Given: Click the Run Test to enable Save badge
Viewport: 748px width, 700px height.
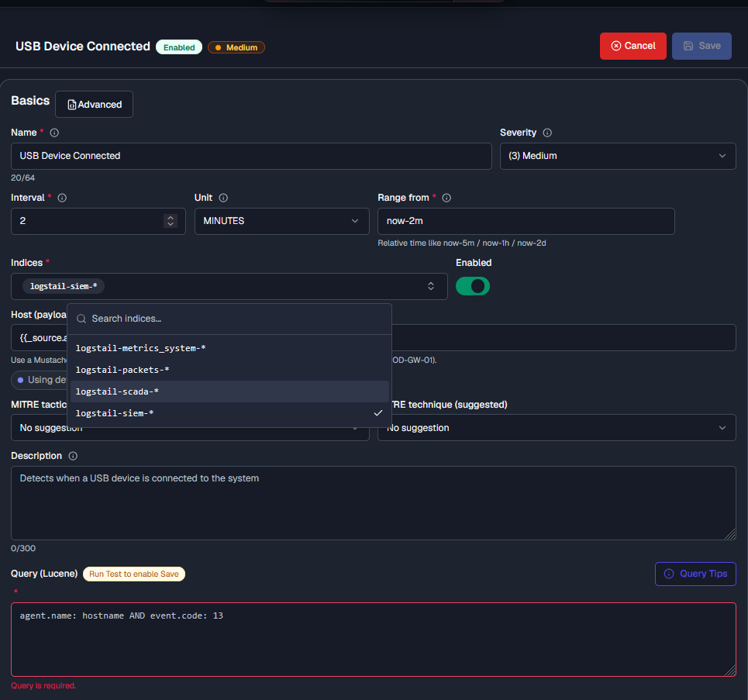Looking at the screenshot, I should point(134,574).
